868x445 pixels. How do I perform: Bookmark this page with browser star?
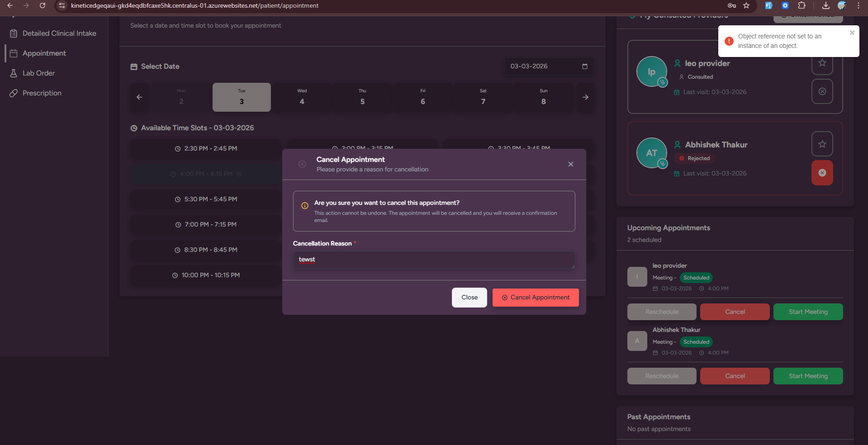pos(746,5)
